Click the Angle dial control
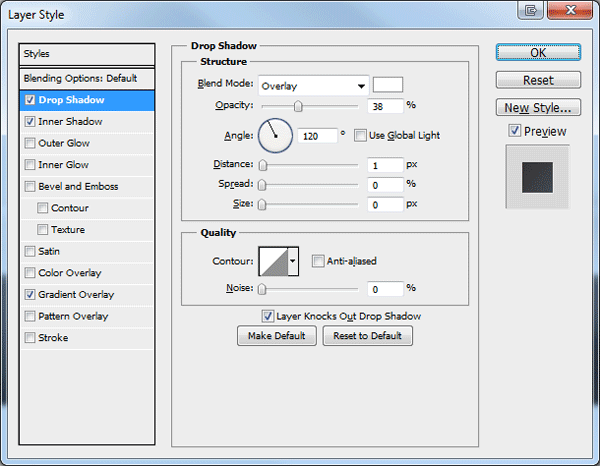The width and height of the screenshot is (600, 466). click(x=276, y=136)
